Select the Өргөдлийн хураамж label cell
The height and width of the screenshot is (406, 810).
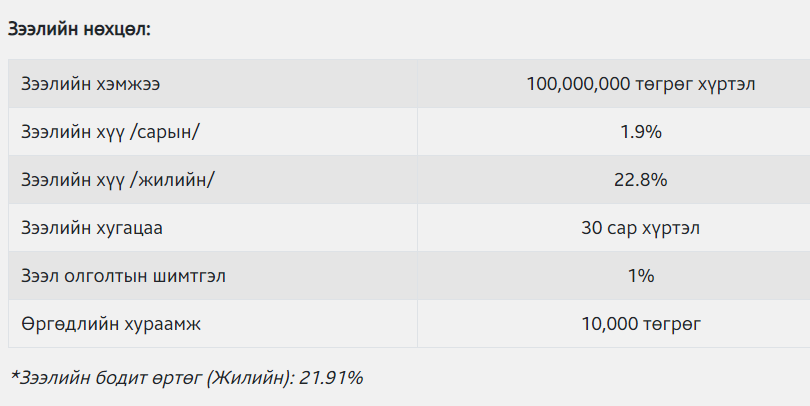213,324
